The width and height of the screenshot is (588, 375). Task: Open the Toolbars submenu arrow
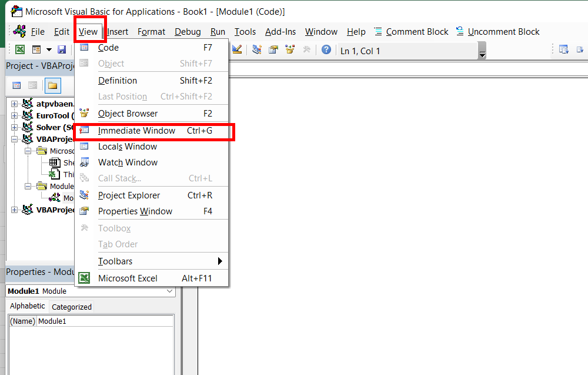pyautogui.click(x=220, y=261)
